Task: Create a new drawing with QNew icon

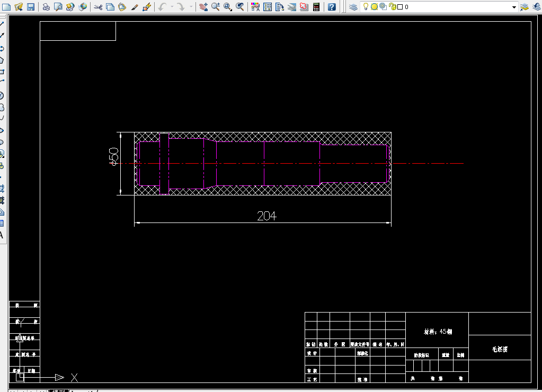Action: pyautogui.click(x=6, y=6)
